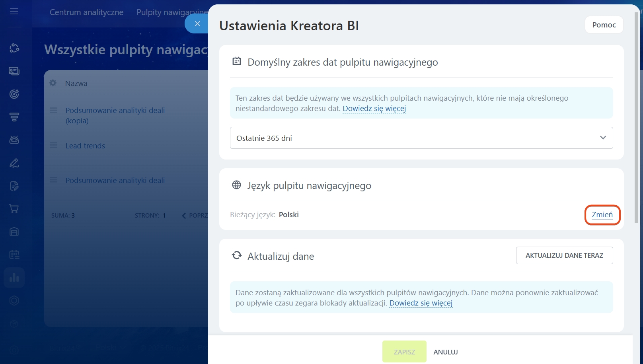Viewport: 643px width, 364px height.
Task: Open the Pomoc help button
Action: pos(604,25)
